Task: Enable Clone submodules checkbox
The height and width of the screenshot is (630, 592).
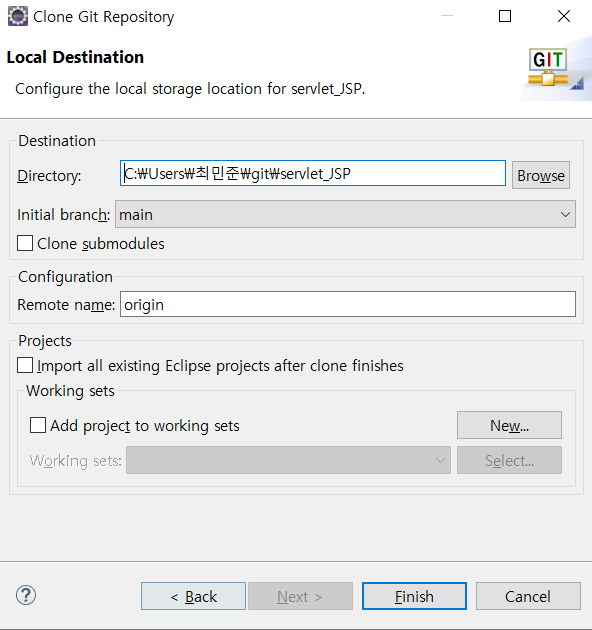Action: pyautogui.click(x=25, y=243)
